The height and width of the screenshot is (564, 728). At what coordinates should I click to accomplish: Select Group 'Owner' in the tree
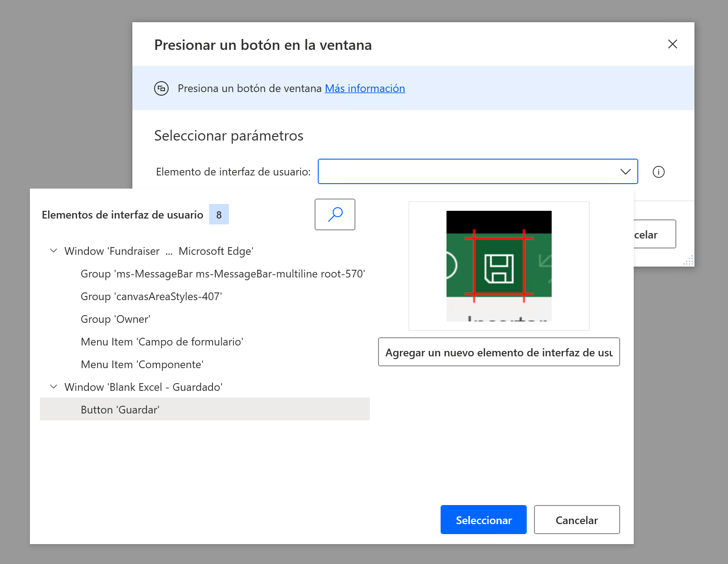(x=115, y=319)
